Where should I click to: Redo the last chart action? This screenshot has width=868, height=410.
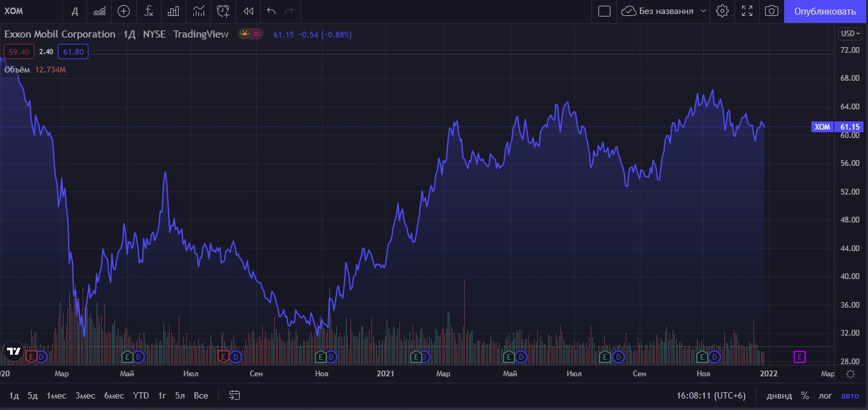tap(290, 11)
